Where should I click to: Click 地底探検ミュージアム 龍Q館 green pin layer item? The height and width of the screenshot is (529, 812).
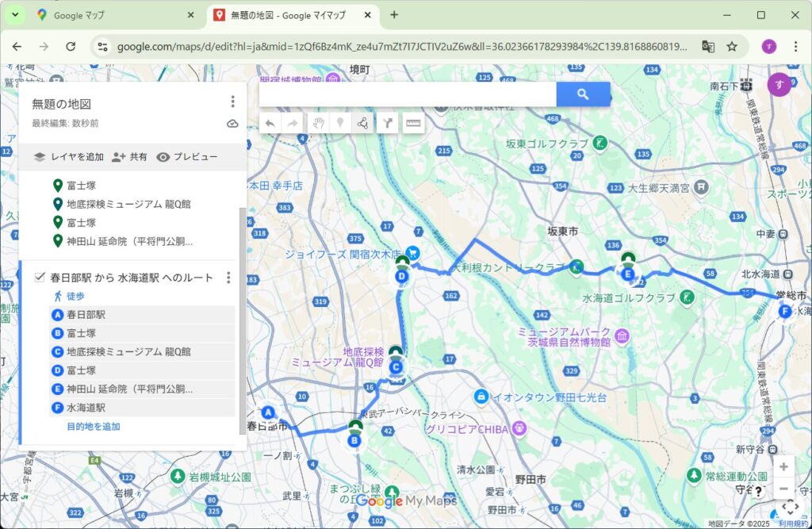pos(122,204)
